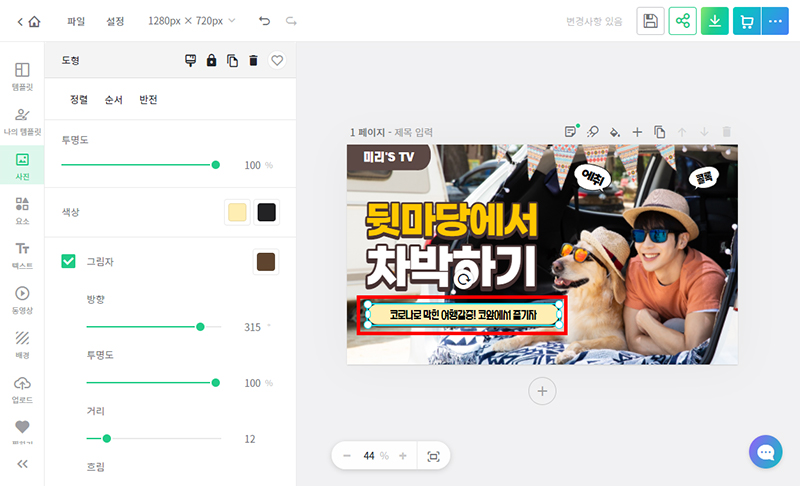
Task: Edit the shadow distance value 12
Action: [250, 439]
